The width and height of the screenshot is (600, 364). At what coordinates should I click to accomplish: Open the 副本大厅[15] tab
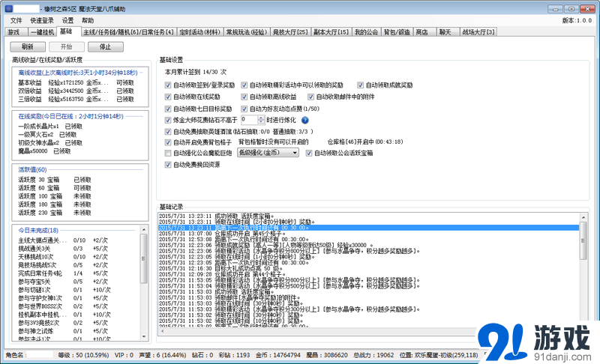click(x=331, y=32)
